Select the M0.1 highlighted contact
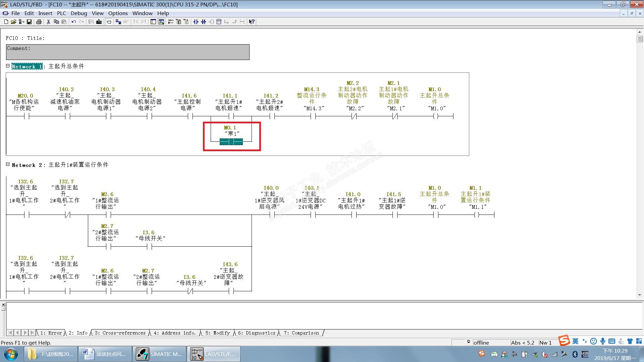Screen dimensions: 644x362 [231, 142]
